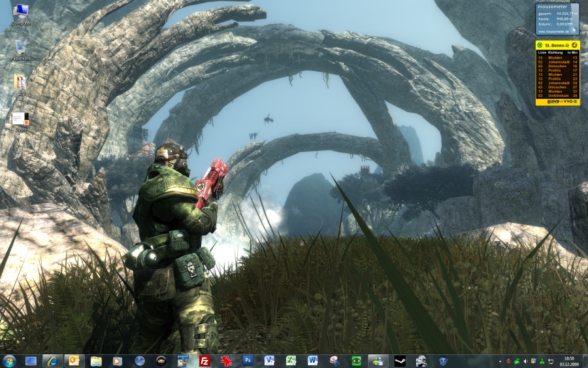Open the Windows Start menu orb
Image resolution: width=588 pixels, height=368 pixels.
coord(9,361)
